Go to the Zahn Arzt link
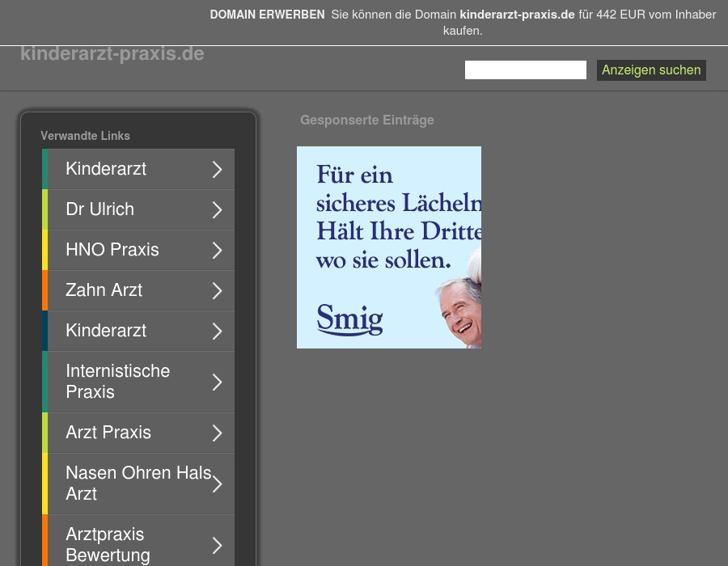The height and width of the screenshot is (566, 728). point(104,290)
